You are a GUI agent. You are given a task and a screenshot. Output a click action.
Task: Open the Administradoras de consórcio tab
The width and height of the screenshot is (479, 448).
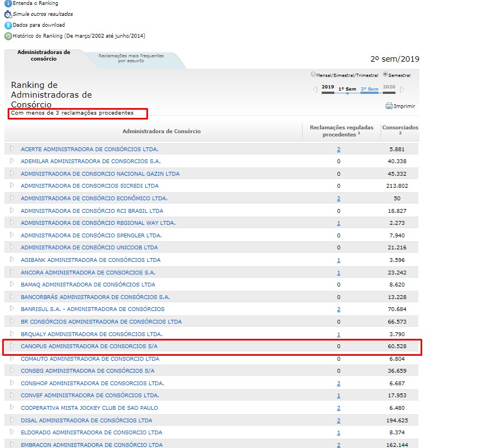(44, 55)
